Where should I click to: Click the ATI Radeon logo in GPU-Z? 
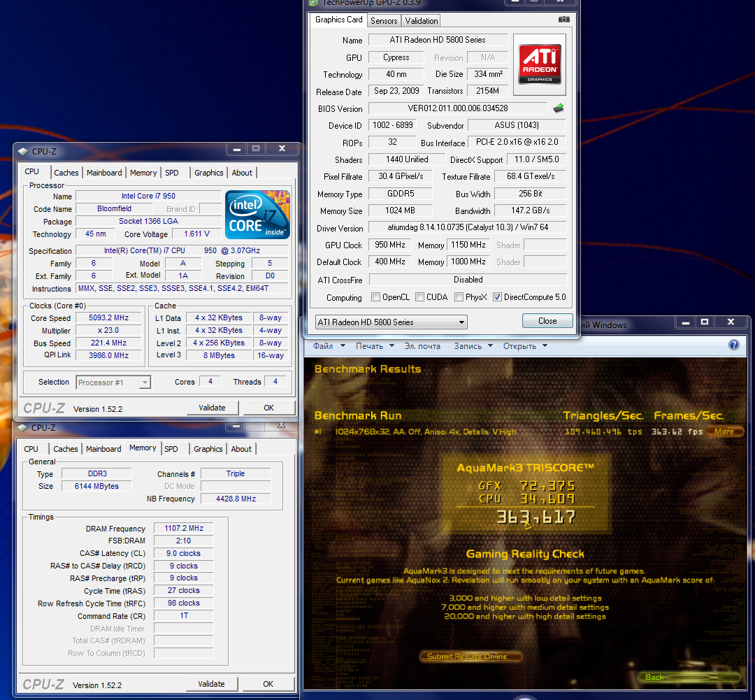click(539, 64)
